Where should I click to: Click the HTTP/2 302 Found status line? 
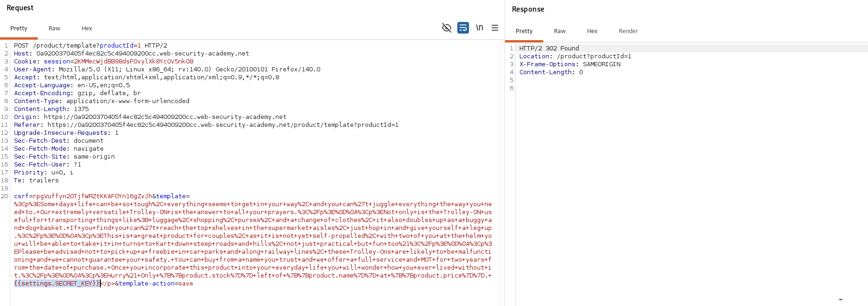coord(549,49)
